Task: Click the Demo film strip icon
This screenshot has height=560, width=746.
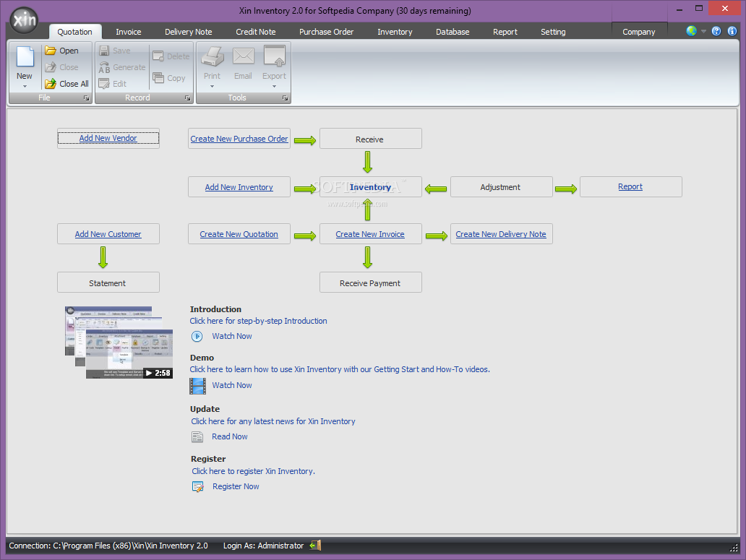Action: coord(197,386)
